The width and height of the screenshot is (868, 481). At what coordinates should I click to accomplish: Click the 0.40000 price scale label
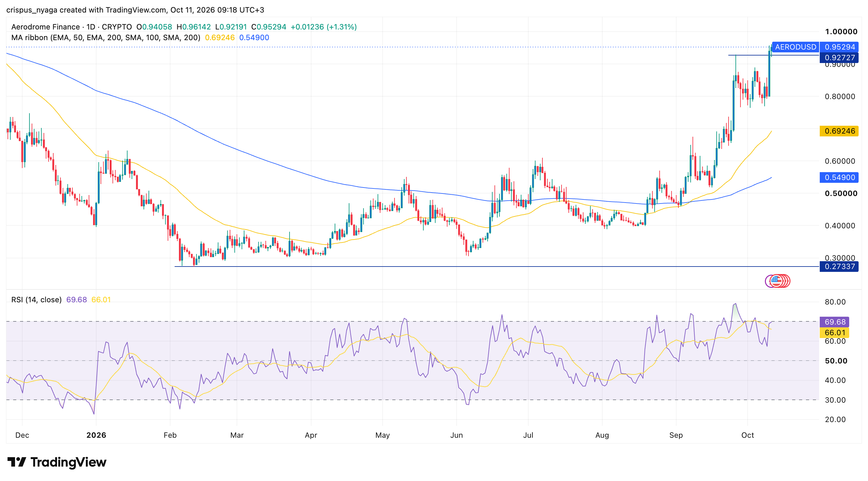click(x=840, y=226)
